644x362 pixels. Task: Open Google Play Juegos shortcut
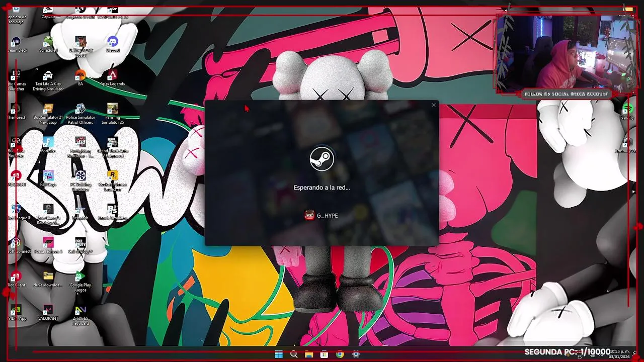(80, 282)
